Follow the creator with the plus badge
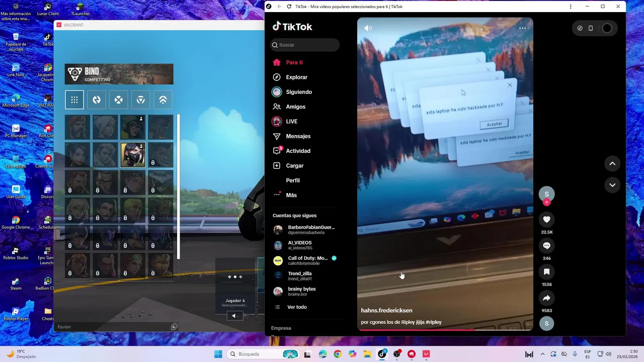This screenshot has width=644, height=362. pos(546,202)
